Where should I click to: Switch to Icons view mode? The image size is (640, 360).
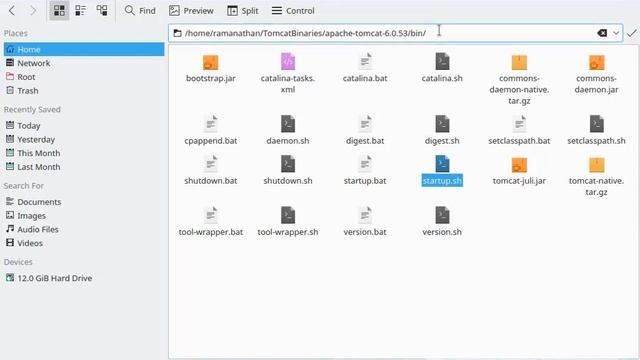coord(59,11)
